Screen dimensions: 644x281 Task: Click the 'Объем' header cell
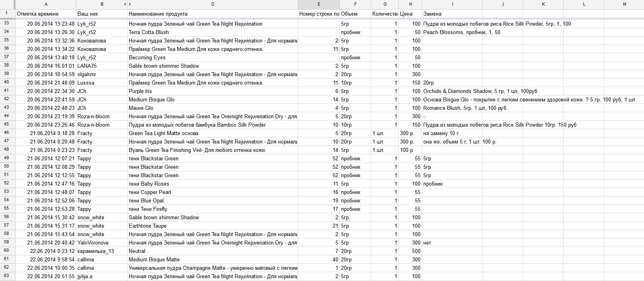(x=355, y=14)
